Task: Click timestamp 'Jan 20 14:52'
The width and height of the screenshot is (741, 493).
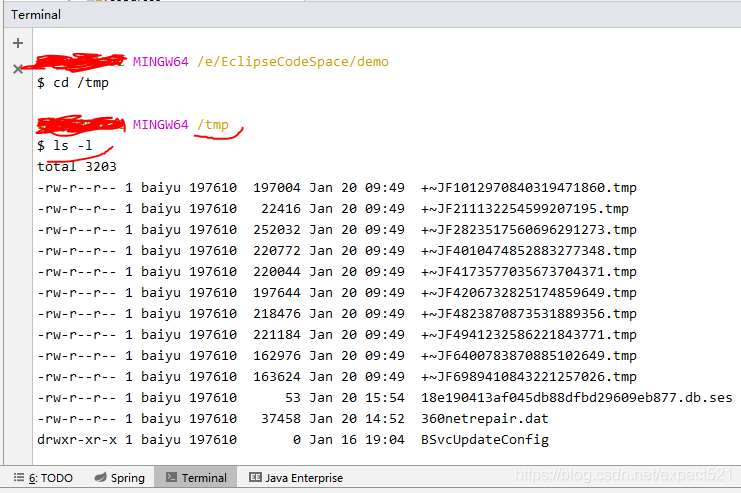Action: click(357, 419)
